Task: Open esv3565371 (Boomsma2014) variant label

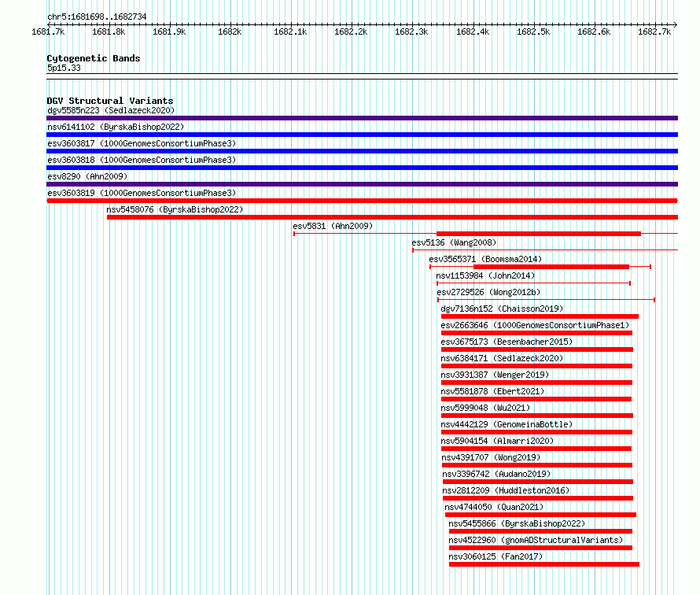Action: tap(485, 259)
